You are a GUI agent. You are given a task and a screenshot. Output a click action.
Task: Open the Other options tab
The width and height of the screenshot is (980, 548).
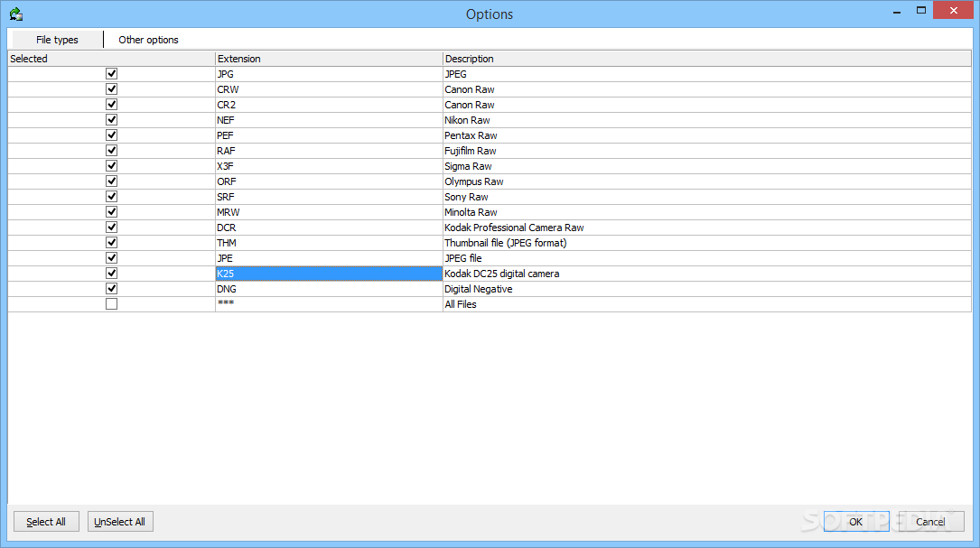(148, 40)
